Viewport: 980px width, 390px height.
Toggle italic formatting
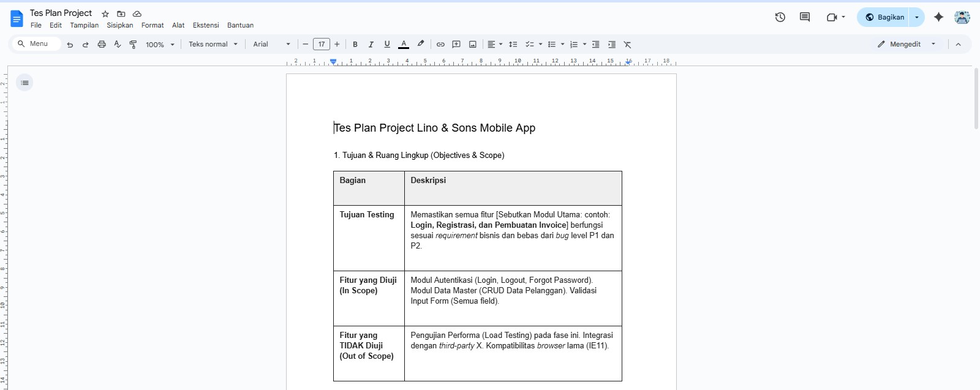coord(371,44)
